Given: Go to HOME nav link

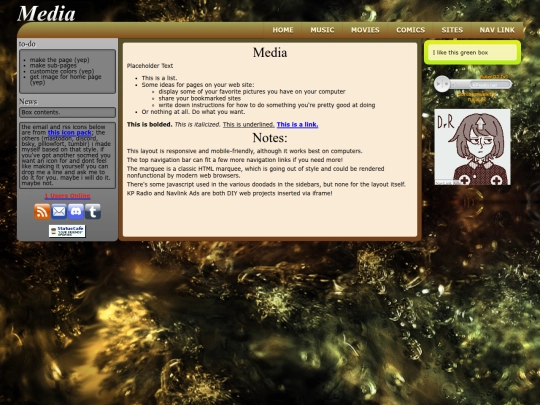Looking at the screenshot, I should pos(283,30).
